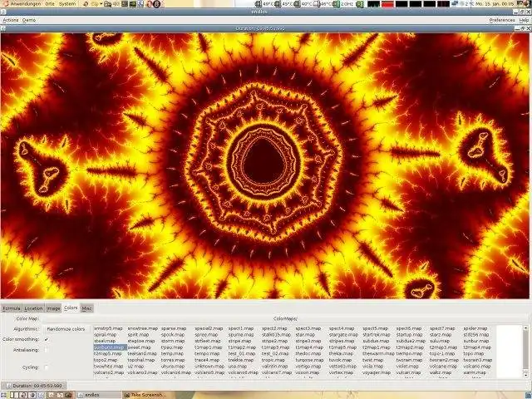Switch to the Formula tab
The height and width of the screenshot is (399, 532).
point(12,308)
